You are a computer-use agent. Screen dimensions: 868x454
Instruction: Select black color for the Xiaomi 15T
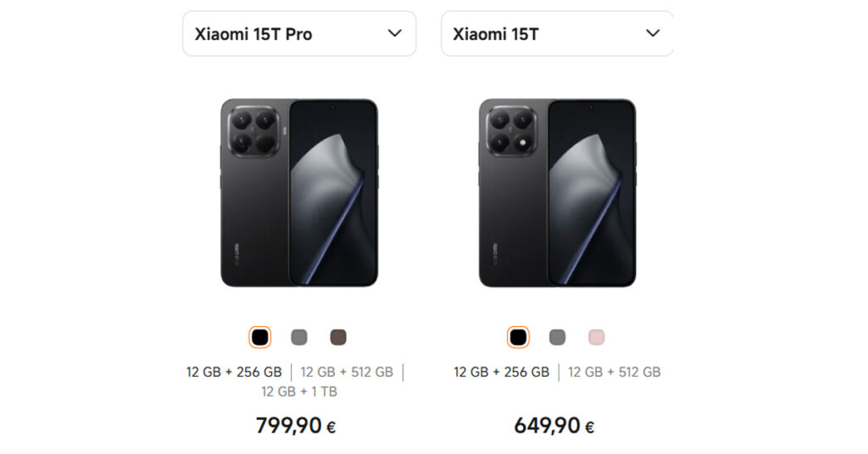pos(518,337)
